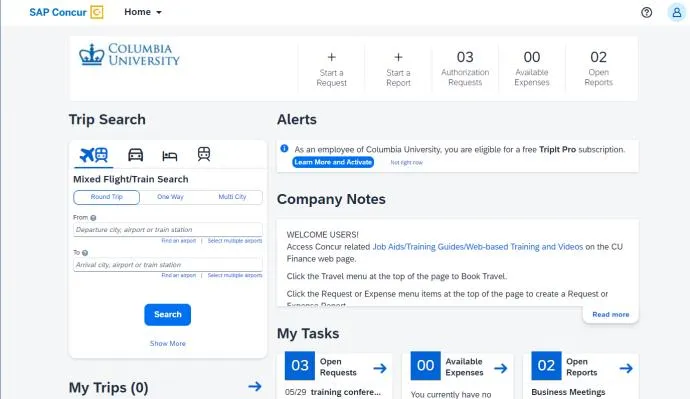
Task: Open the Business Meetings report
Action: pos(568,392)
